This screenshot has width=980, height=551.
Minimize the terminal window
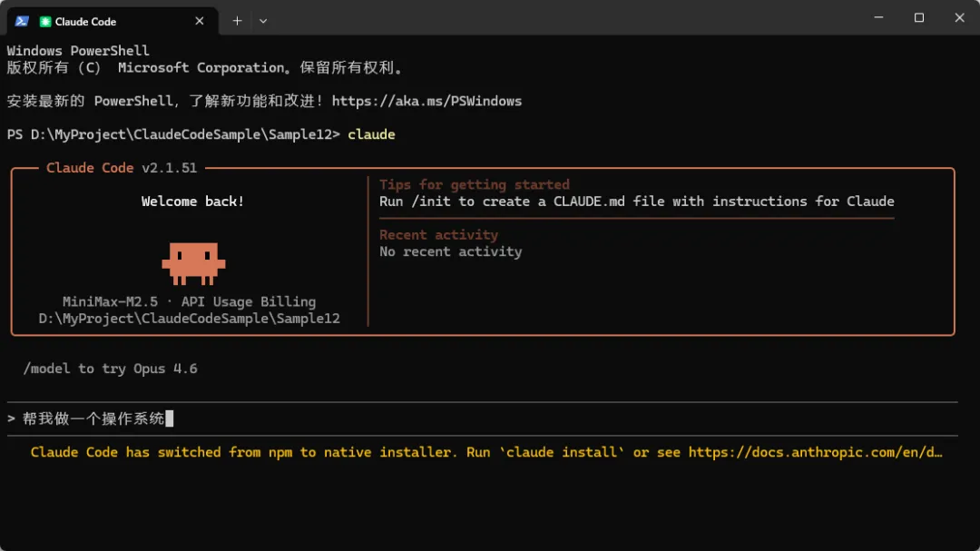point(878,17)
